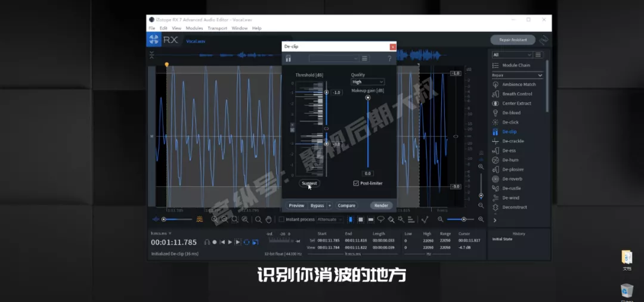Viewport: 644px width, 302px height.
Task: Open the De-clip preset dropdown
Action: [334, 59]
